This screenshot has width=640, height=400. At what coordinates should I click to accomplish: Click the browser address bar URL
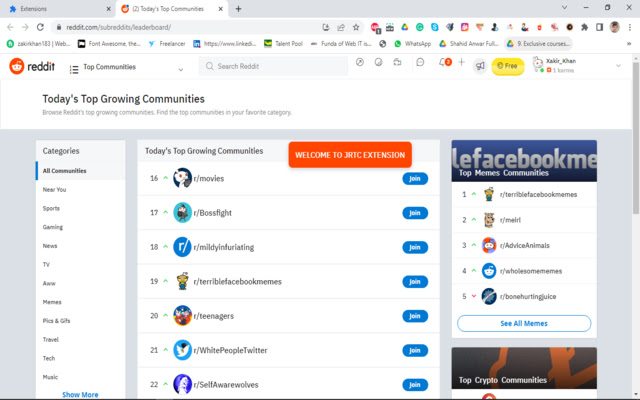coord(118,27)
